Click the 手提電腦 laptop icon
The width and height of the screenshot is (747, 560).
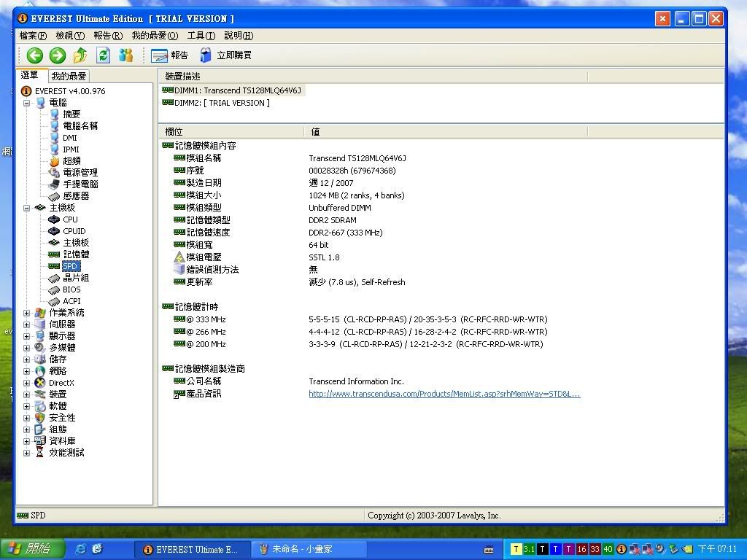pyautogui.click(x=54, y=184)
